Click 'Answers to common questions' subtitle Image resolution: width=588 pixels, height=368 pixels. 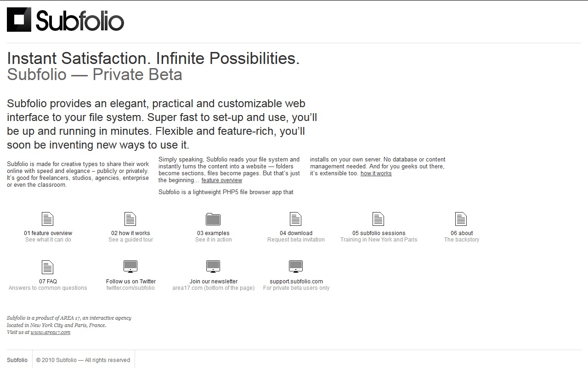[x=48, y=288]
